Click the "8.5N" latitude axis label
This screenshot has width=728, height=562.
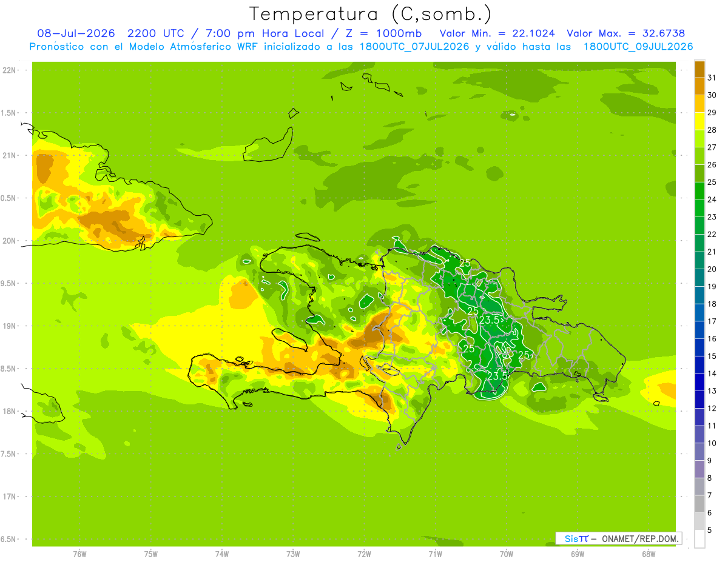click(8, 369)
